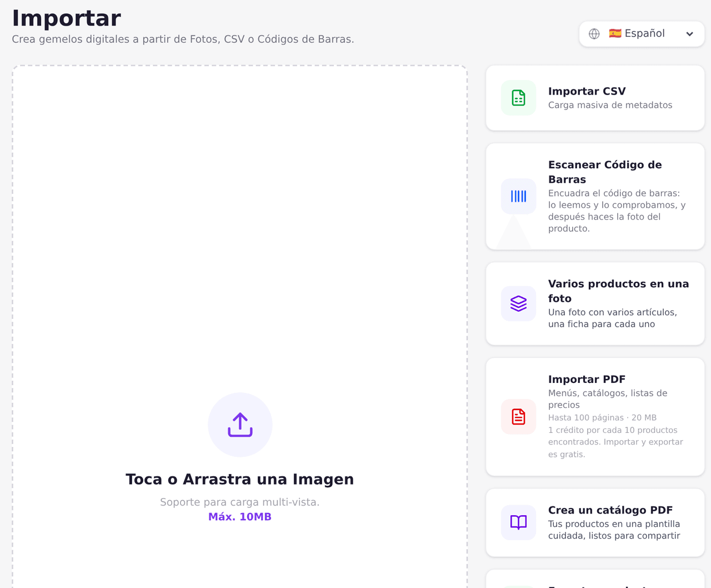This screenshot has height=588, width=711.
Task: Click Encuadra el código de barras description
Action: coord(617,211)
